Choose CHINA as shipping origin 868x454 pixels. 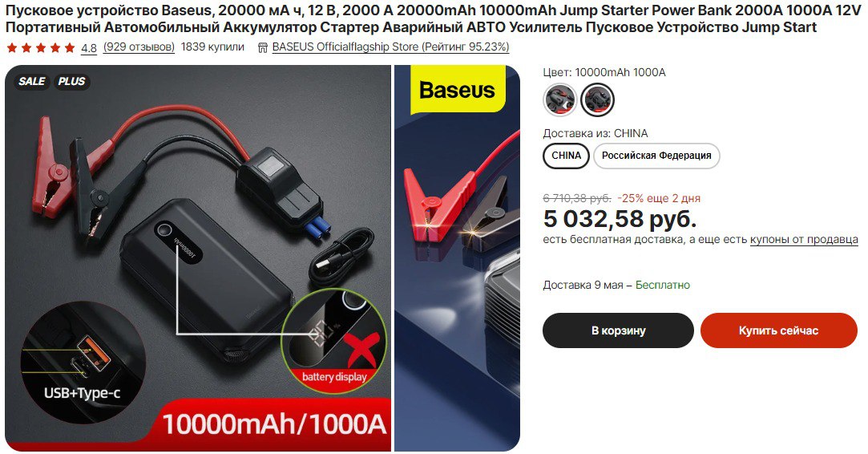pyautogui.click(x=567, y=156)
